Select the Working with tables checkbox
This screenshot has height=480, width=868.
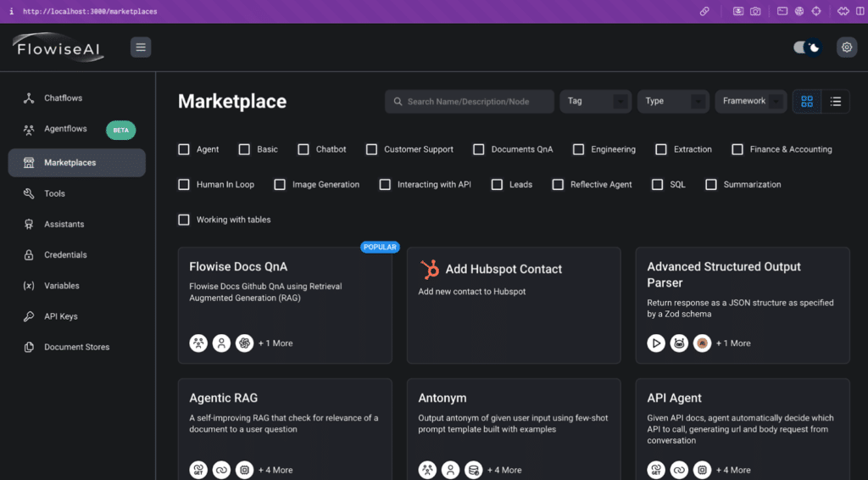(184, 220)
